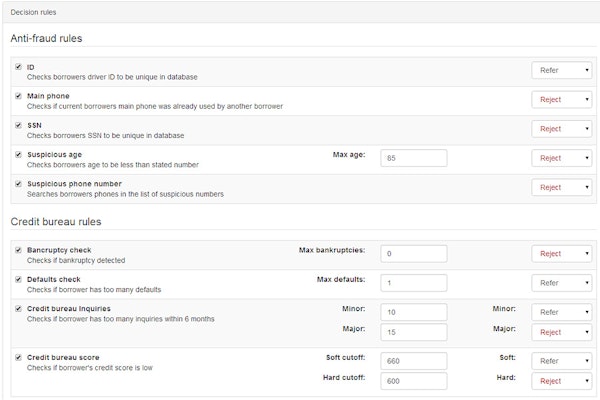Open the Bankruptcy check action dropdown

[x=562, y=254]
